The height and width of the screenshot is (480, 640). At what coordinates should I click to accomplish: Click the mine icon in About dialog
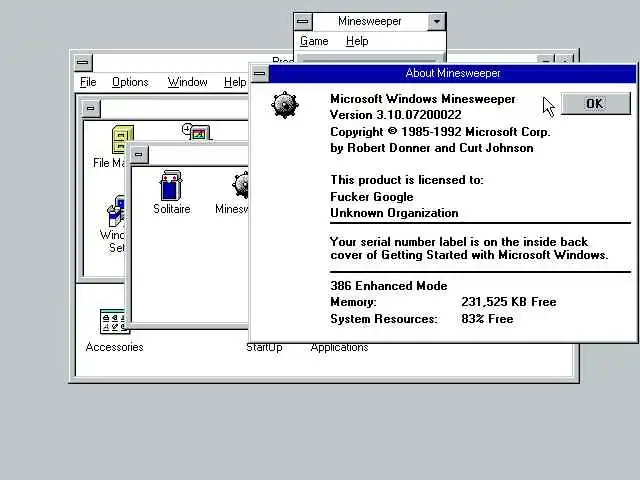point(285,105)
